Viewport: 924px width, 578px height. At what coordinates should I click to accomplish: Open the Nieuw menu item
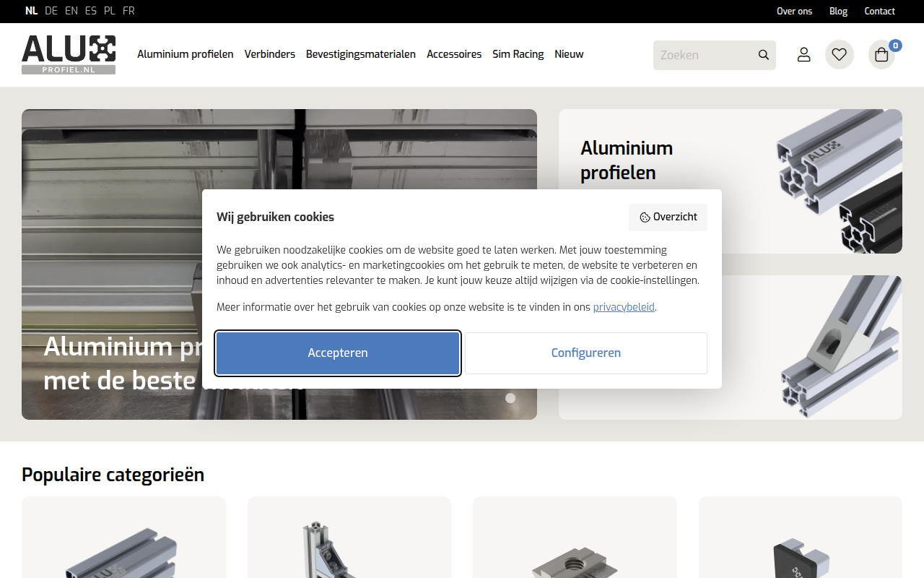point(569,54)
